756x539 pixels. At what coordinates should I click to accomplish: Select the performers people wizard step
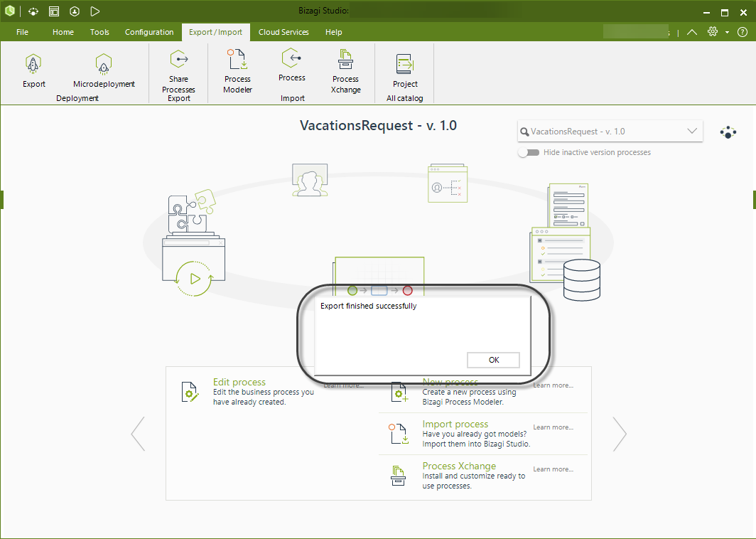310,180
